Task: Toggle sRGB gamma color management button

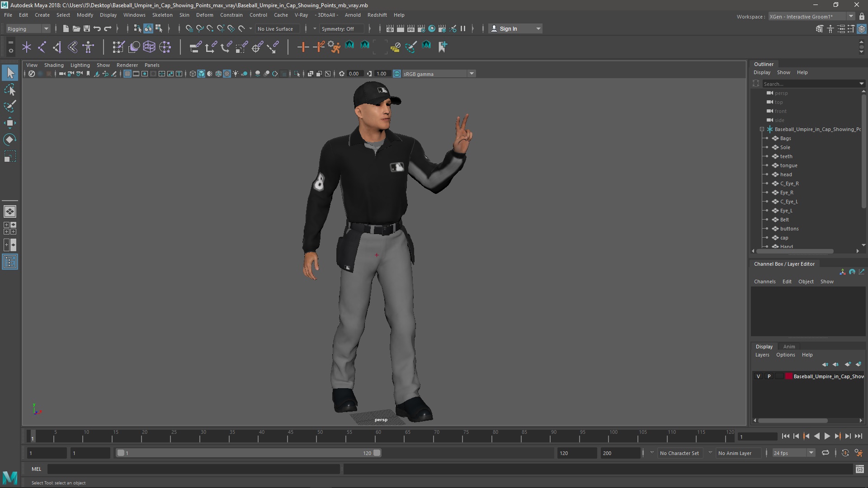Action: coord(397,74)
